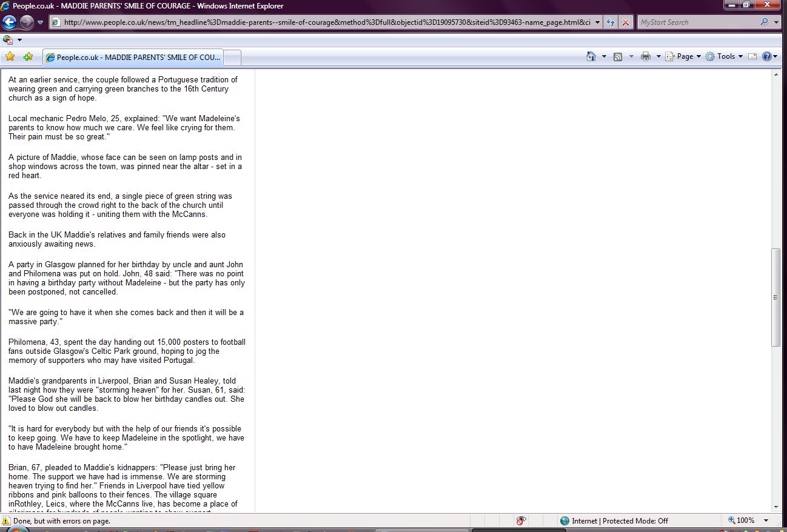Open the address bar URL history dropdown
The height and width of the screenshot is (532, 787).
[598, 22]
